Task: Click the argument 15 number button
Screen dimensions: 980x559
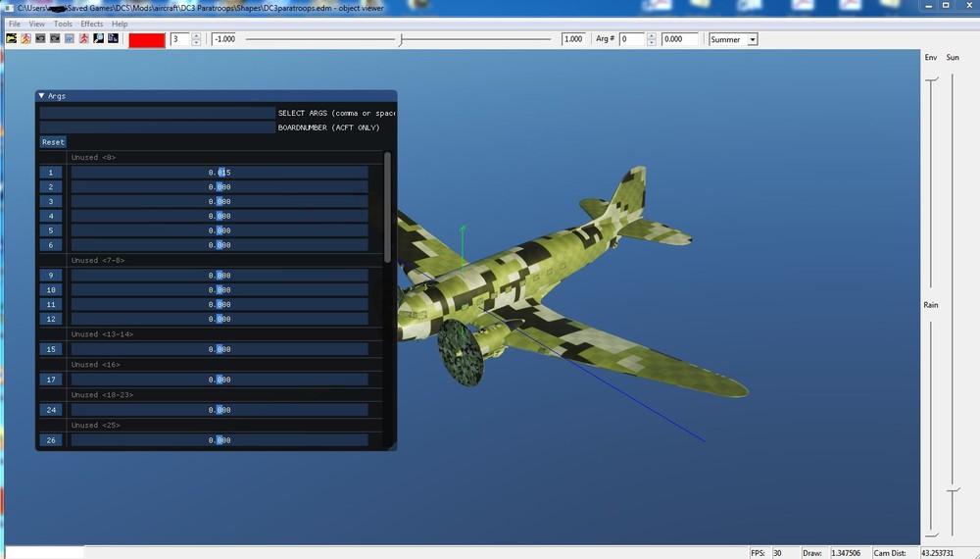Action: click(51, 349)
